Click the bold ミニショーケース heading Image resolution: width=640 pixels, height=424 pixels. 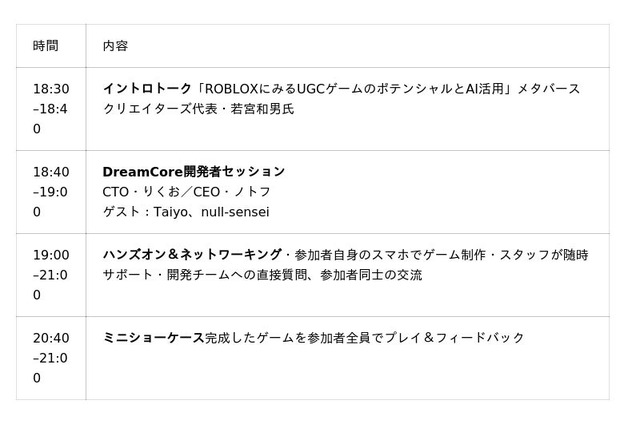(153, 338)
